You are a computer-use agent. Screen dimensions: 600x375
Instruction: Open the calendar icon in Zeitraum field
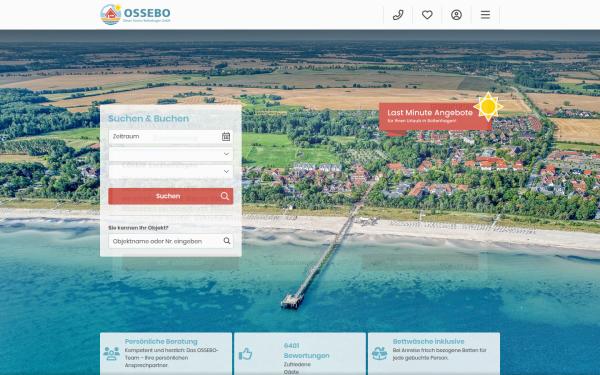[x=226, y=137]
